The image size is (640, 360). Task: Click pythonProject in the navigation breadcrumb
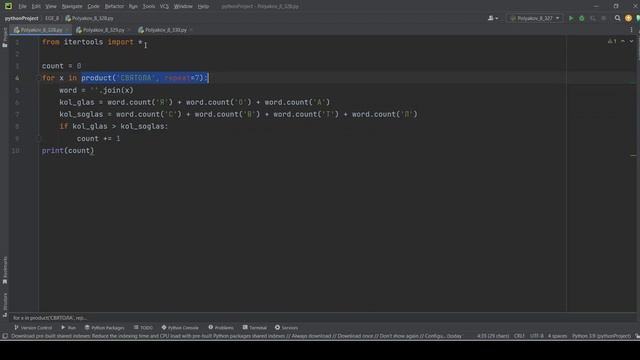tap(22, 18)
